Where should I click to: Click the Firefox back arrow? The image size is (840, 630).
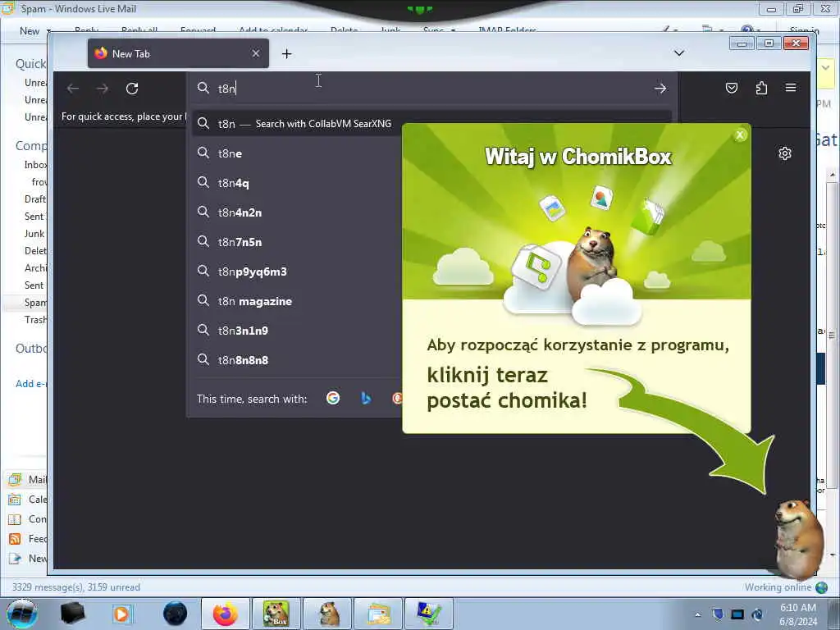[73, 89]
